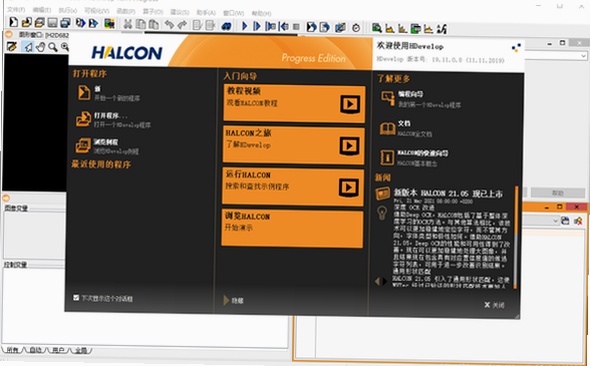
Task: Click the stopwatch profiler toolbar icon
Action: pyautogui.click(x=356, y=27)
